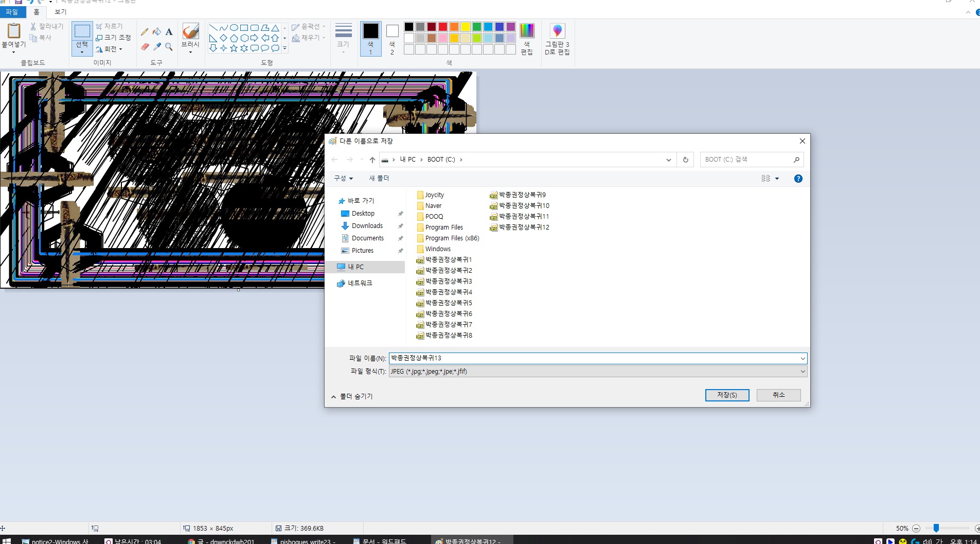Pick the red color swatch
Image resolution: width=980 pixels, height=544 pixels.
tap(443, 27)
